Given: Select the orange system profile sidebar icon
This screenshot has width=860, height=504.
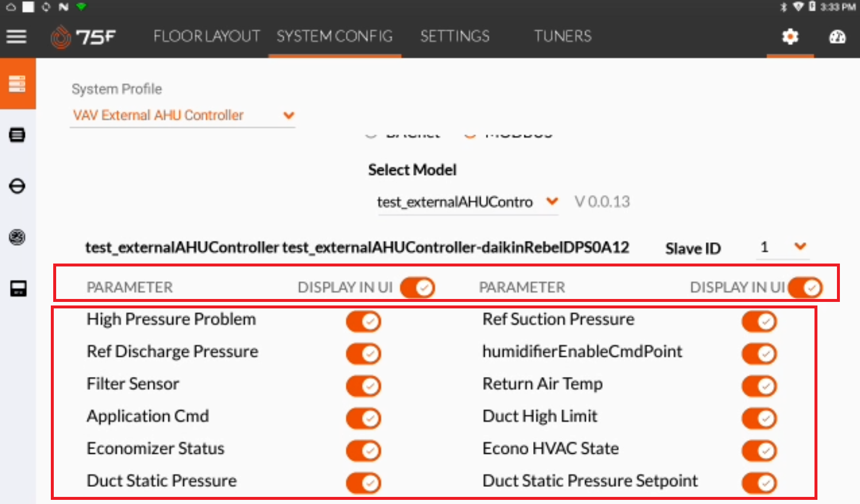Looking at the screenshot, I should (18, 84).
